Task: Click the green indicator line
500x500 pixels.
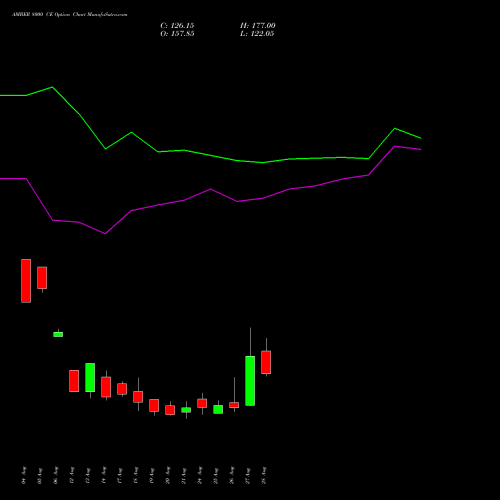Action: tap(211, 155)
